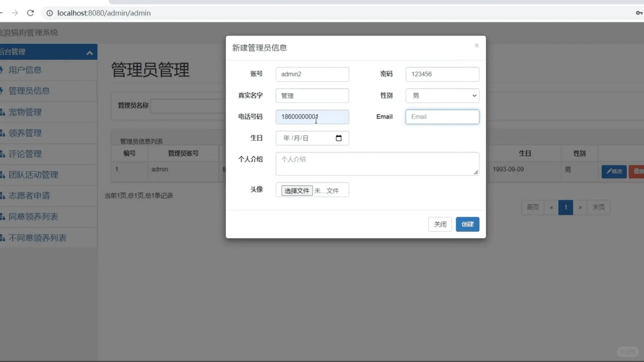Click the 宠物管理 paw icon in sidebar

(2, 112)
